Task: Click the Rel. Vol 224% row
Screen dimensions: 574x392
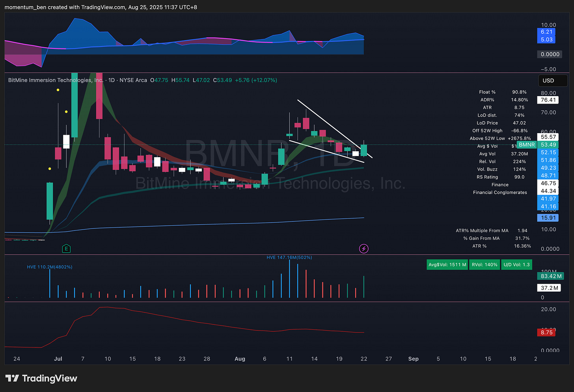Action: click(502, 162)
